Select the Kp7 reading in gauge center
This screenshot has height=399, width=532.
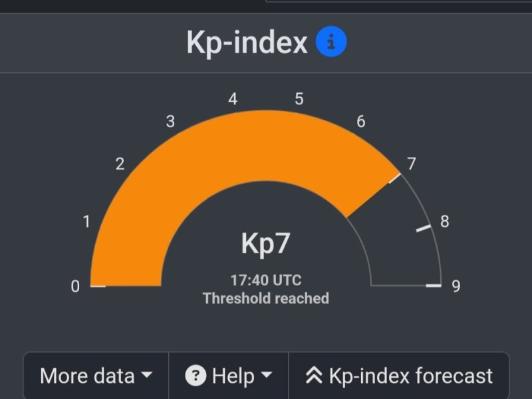265,244
